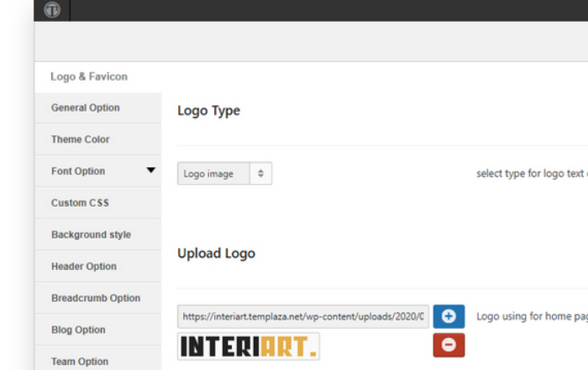Click the 'select type for logo text' description
This screenshot has width=588, height=370.
532,173
